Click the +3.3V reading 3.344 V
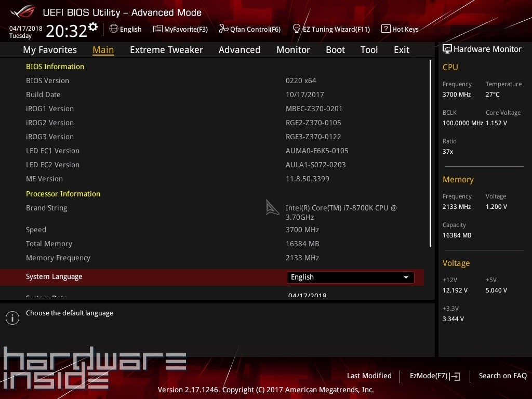The width and height of the screenshot is (532, 399). [453, 318]
